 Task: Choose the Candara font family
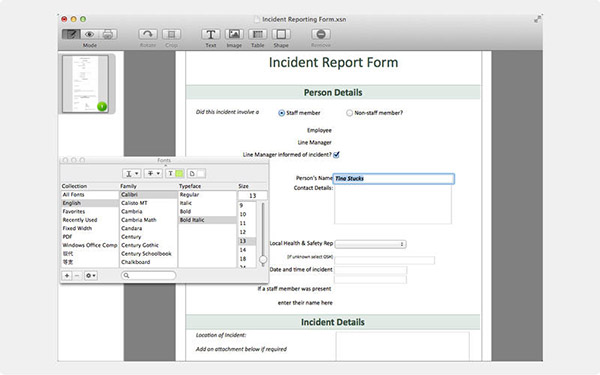148,228
